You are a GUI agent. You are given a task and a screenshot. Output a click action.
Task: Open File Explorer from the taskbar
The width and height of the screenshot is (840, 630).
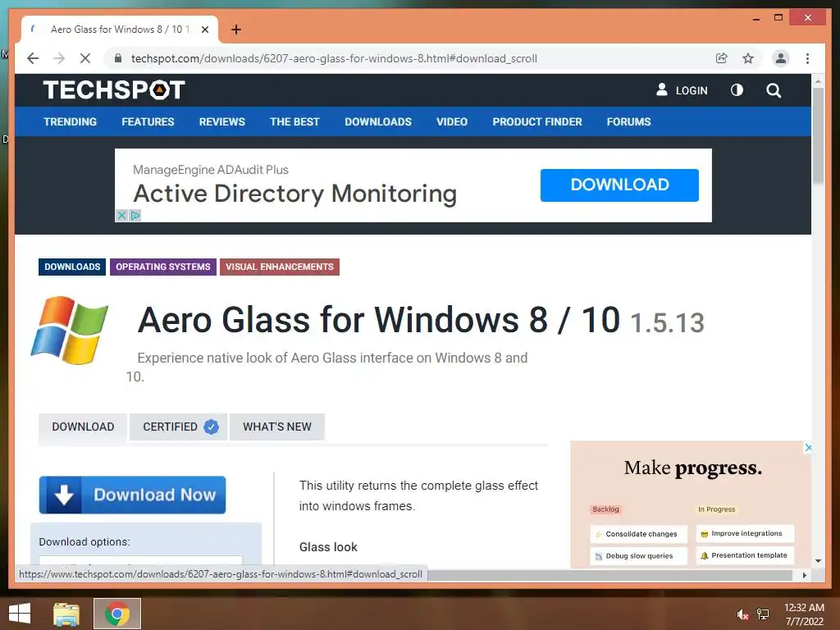66,614
